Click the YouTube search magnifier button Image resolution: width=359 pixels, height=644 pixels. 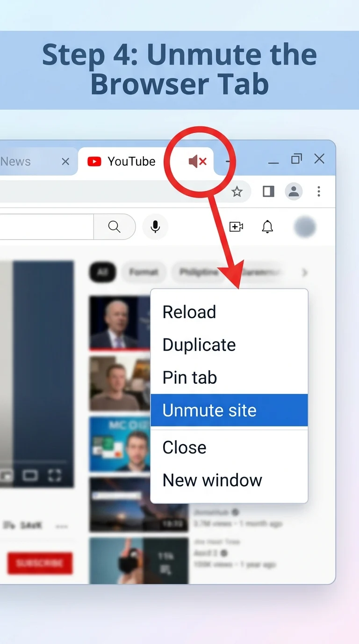(115, 227)
